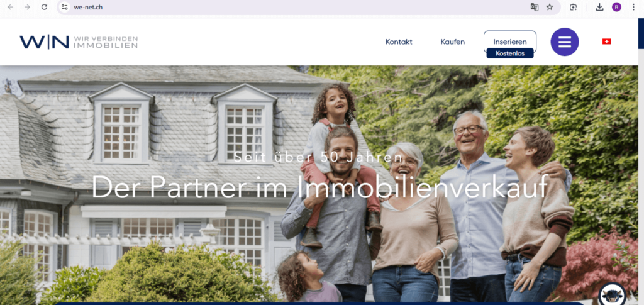The height and width of the screenshot is (305, 644).
Task: Go back using the browser back arrow
Action: tap(11, 7)
